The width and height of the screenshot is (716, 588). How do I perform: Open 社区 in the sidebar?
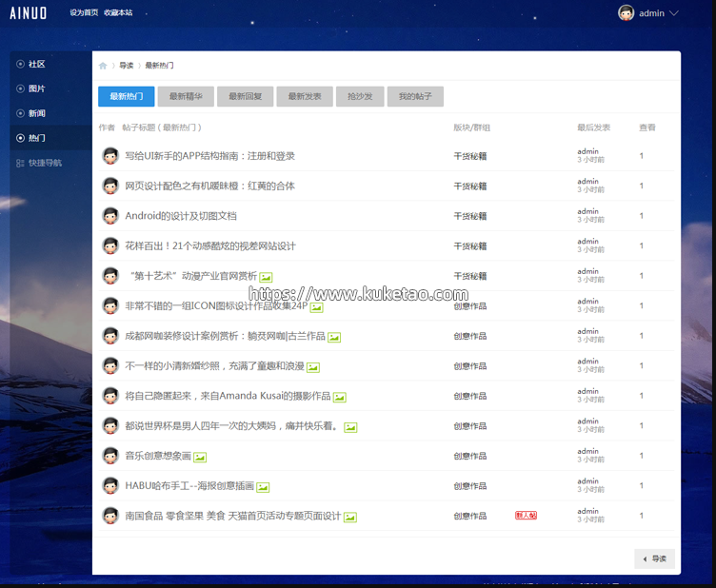tap(36, 64)
